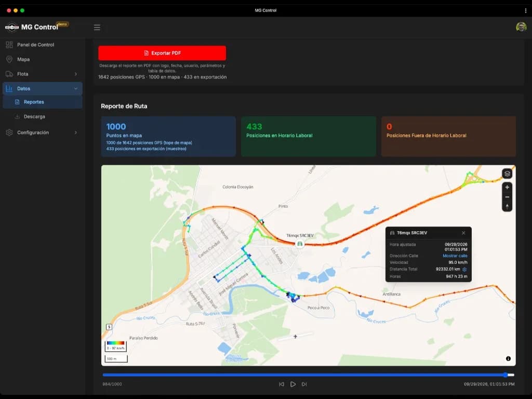Click 'Antillanca' map label
The width and height of the screenshot is (532, 399).
[392, 294]
